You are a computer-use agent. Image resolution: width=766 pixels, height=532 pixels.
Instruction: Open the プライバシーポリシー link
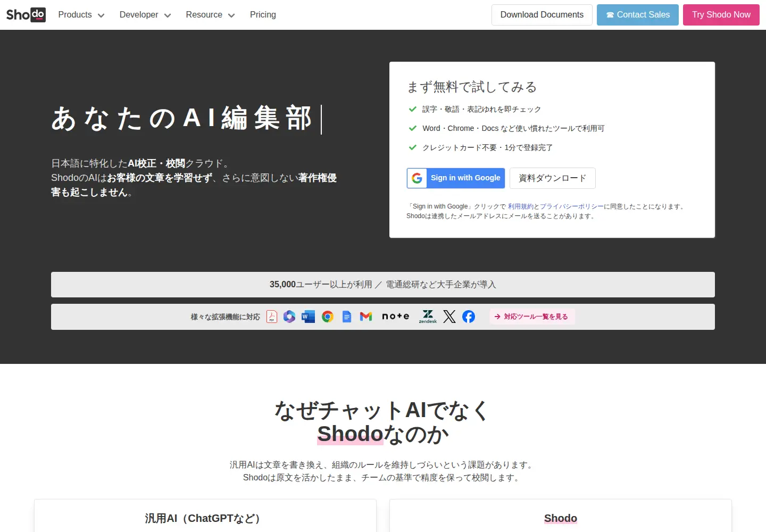click(571, 206)
